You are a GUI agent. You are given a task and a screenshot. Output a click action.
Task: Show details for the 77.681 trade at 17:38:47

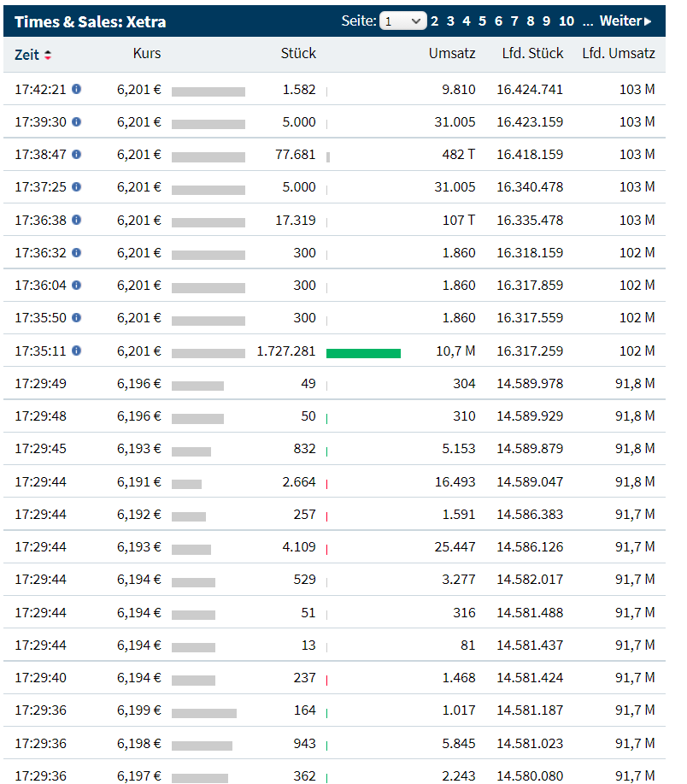(x=77, y=155)
